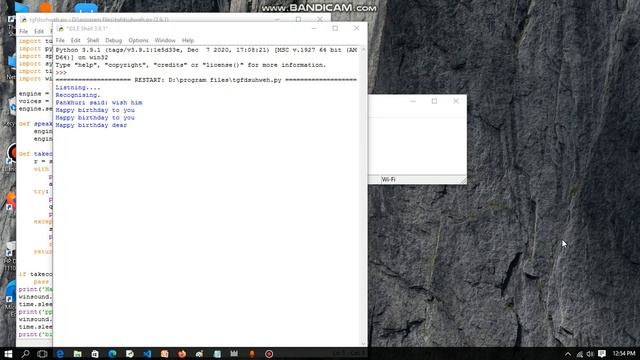Maximize the IDLE Shell window
The image size is (640, 360).
(335, 28)
